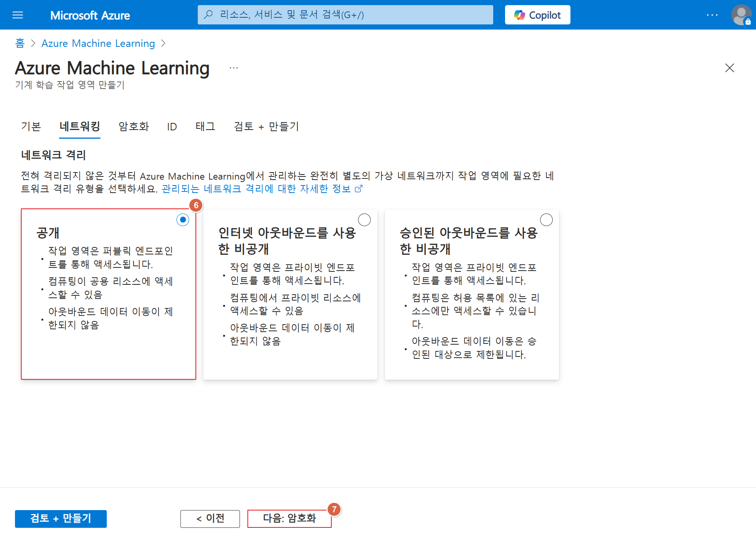Viewport: 756px width, 542px height.
Task: Select 승인된 아웃바운드를 사용한 비공개 radio button
Action: point(546,220)
